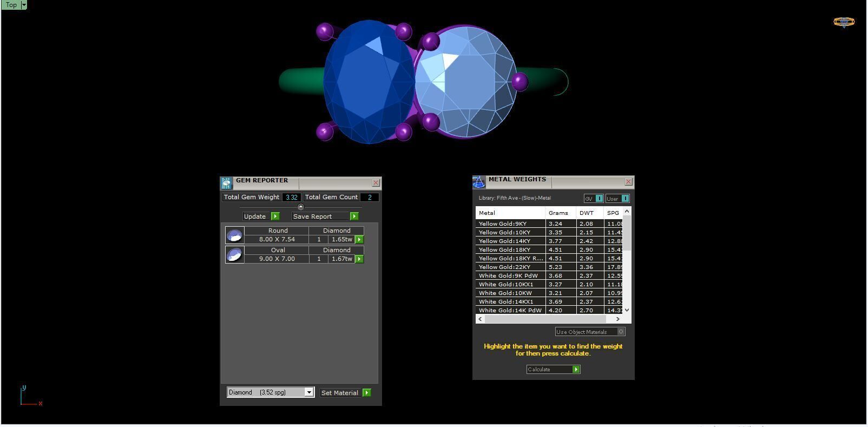Click the Set Material button

click(340, 393)
